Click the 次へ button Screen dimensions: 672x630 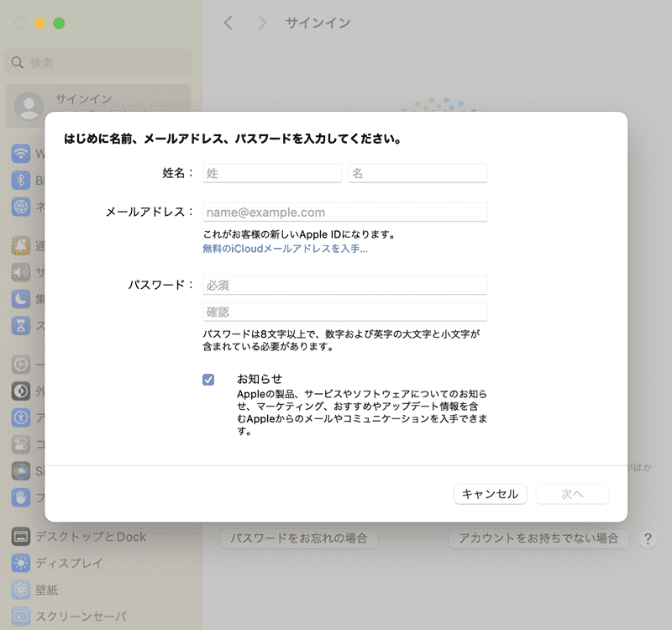coord(572,494)
